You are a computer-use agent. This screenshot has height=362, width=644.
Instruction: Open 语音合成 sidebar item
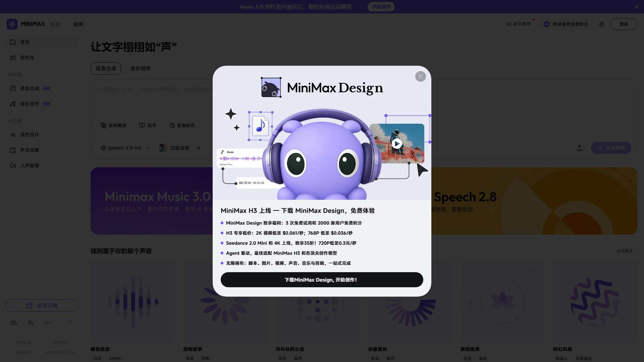42,88
